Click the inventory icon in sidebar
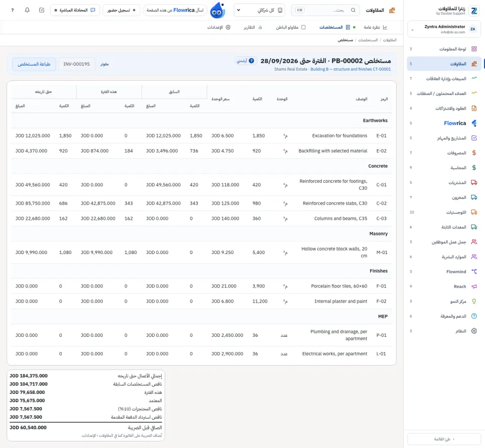485x448 pixels. click(474, 197)
